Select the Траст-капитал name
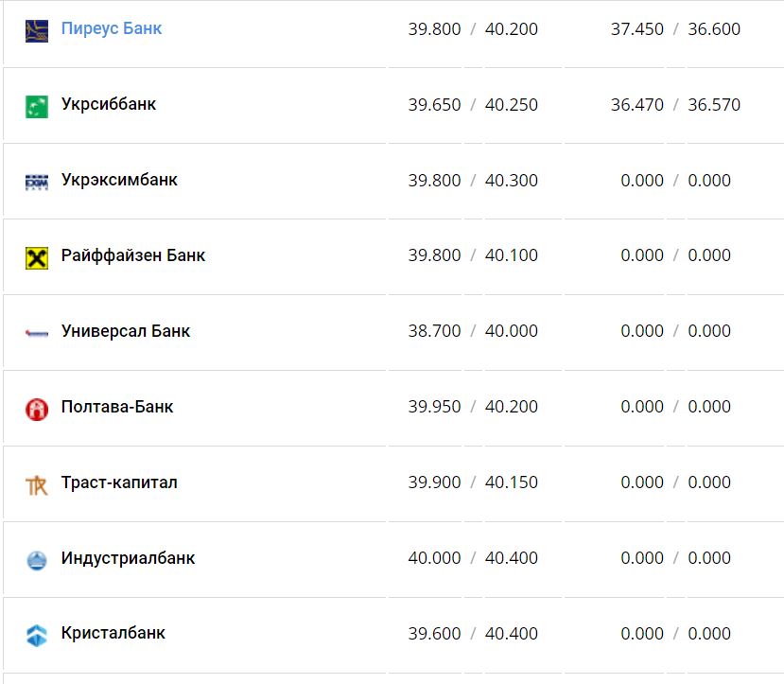784x684 pixels. pyautogui.click(x=119, y=482)
